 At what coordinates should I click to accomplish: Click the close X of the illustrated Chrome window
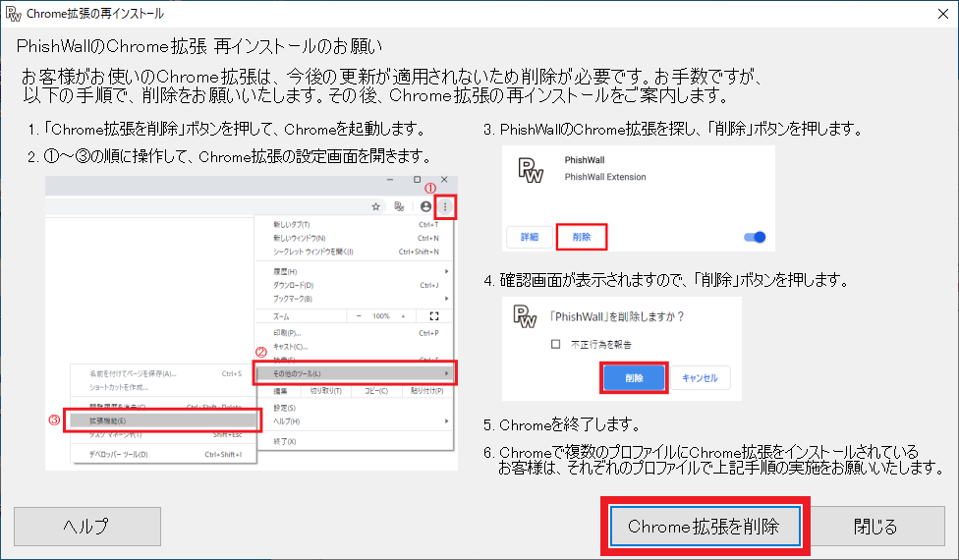pyautogui.click(x=445, y=180)
